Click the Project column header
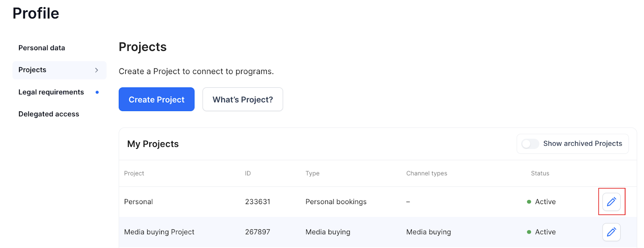The height and width of the screenshot is (248, 644). [134, 174]
